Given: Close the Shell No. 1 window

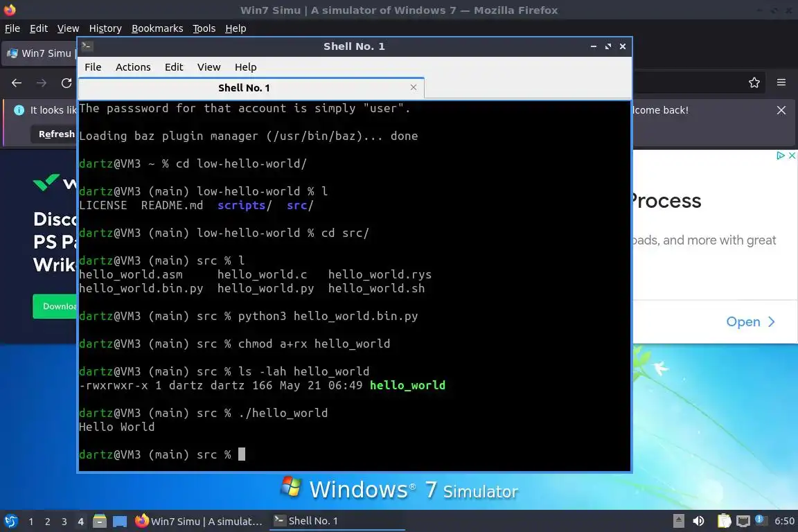Looking at the screenshot, I should coord(623,46).
